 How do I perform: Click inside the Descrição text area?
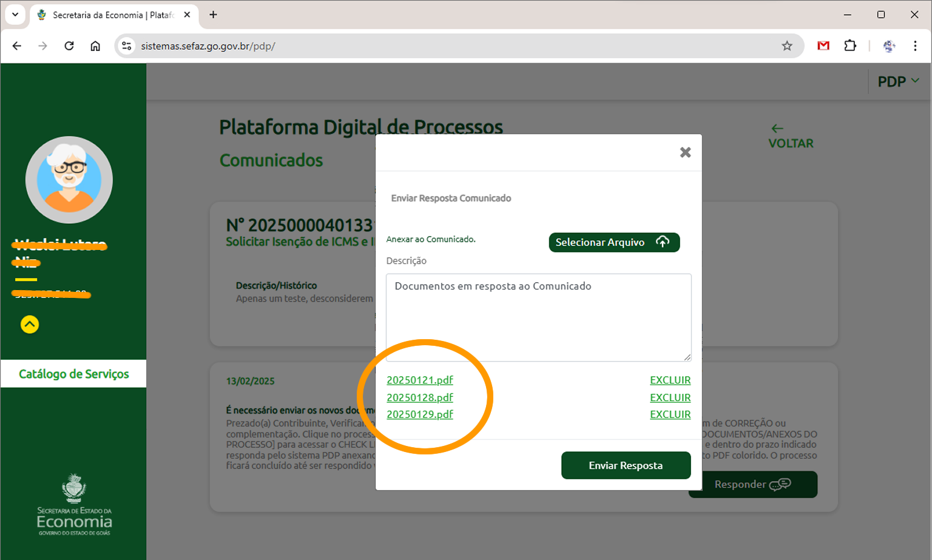coord(538,317)
